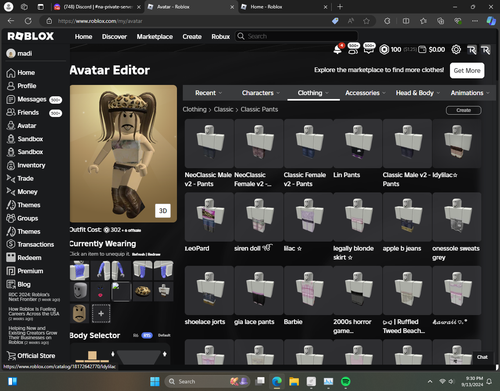500x391 pixels.
Task: Open Blog in the sidebar
Action: tap(18, 284)
